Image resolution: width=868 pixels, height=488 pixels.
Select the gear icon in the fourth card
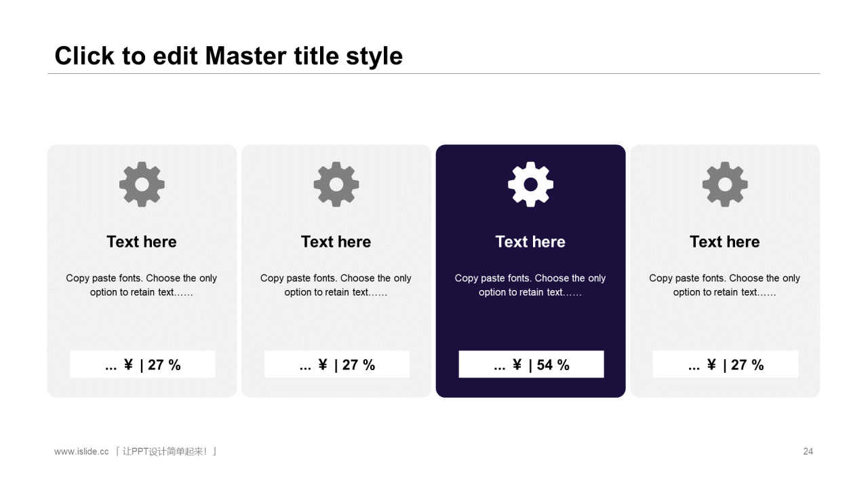click(x=725, y=184)
